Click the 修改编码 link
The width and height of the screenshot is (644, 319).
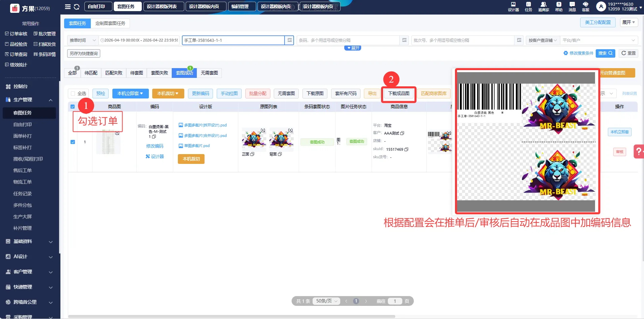(x=155, y=146)
